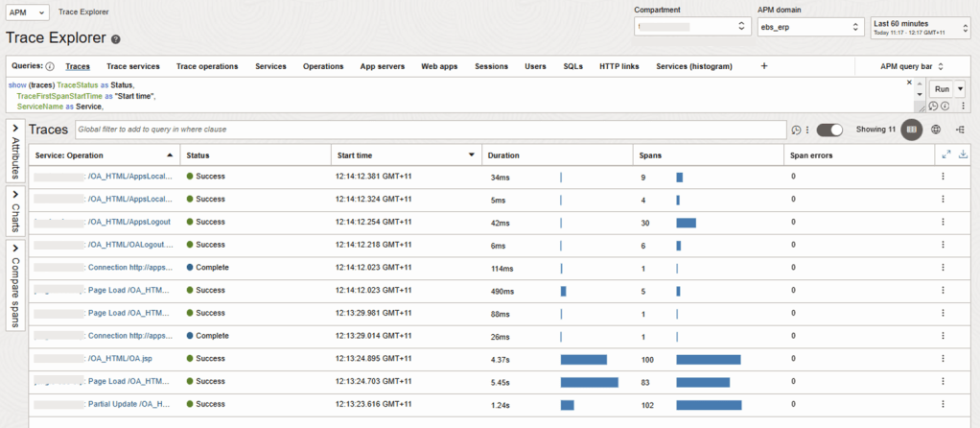Open the topology globe view icon

tap(936, 130)
